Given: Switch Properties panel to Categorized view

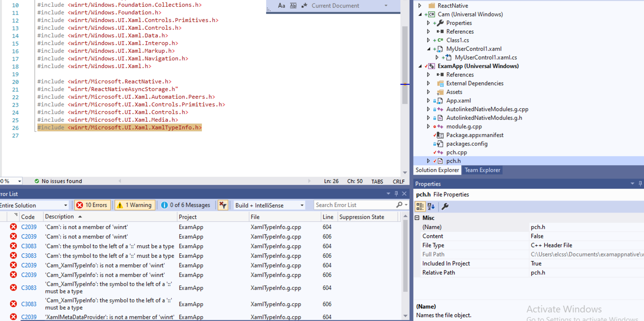Looking at the screenshot, I should [420, 206].
